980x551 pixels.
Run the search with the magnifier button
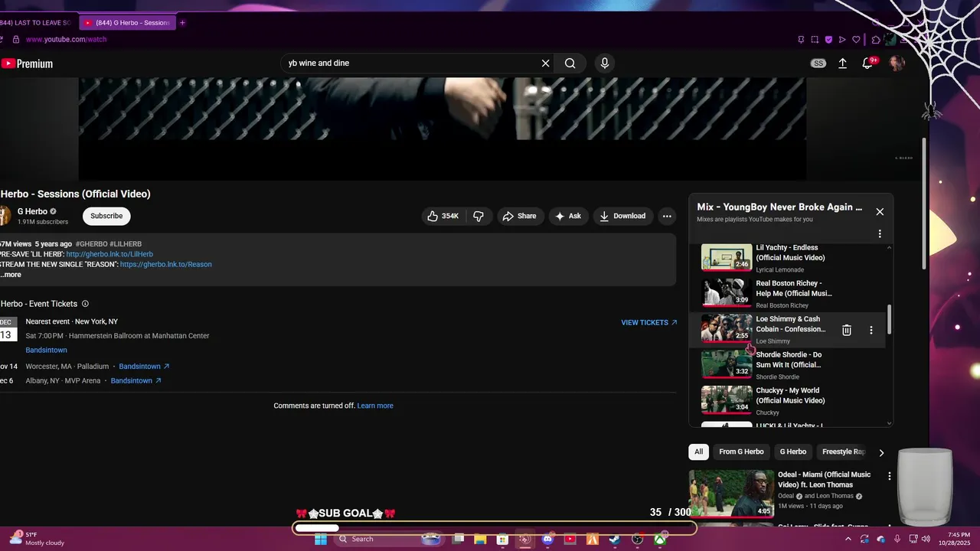(570, 64)
